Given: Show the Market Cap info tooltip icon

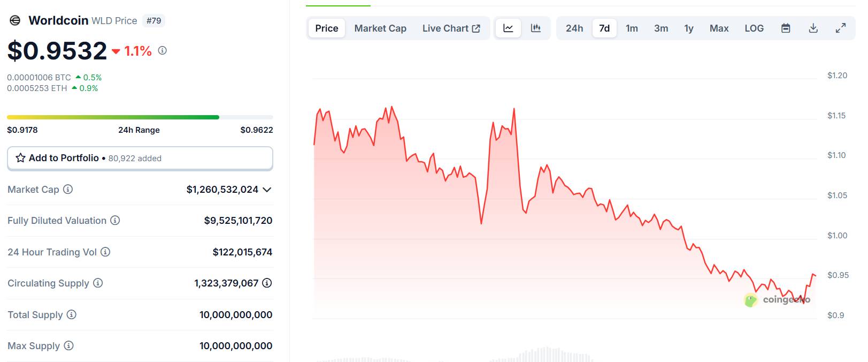Looking at the screenshot, I should click(x=68, y=189).
